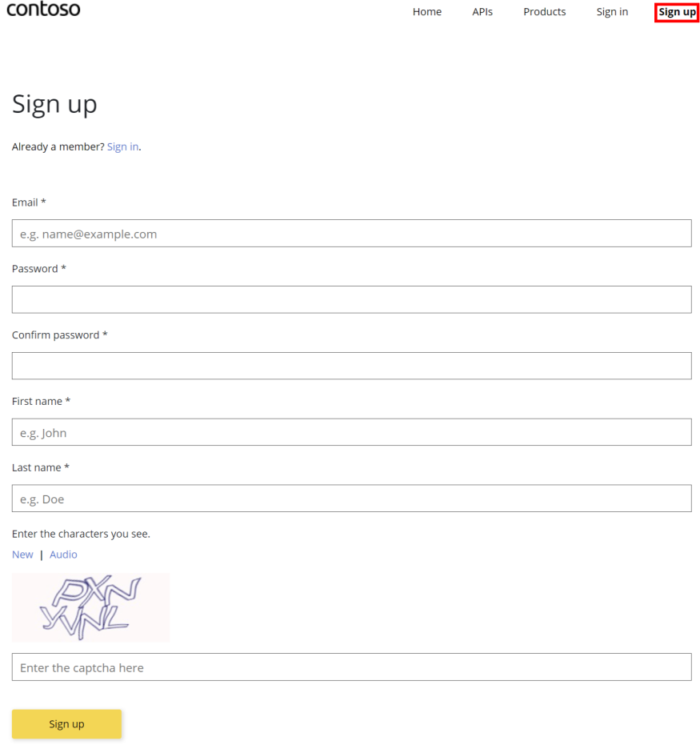
Task: Select the Audio captcha option
Action: 62,554
